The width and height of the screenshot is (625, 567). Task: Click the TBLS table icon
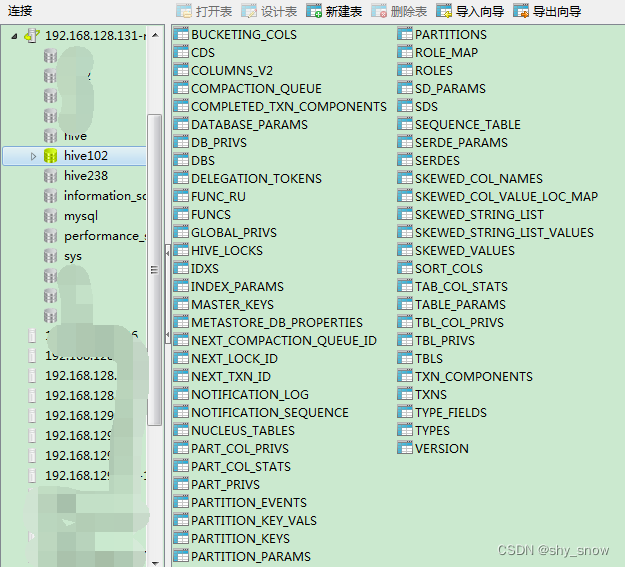pyautogui.click(x=405, y=358)
